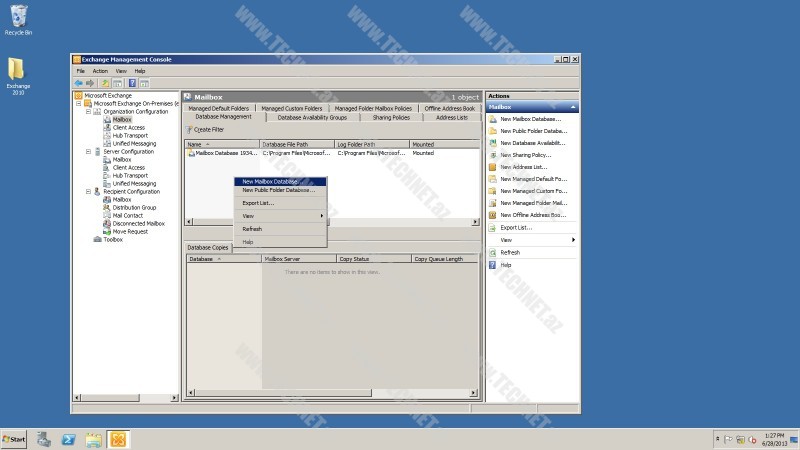Click the Back arrow toolbar icon
The height and width of the screenshot is (450, 800).
(79, 83)
